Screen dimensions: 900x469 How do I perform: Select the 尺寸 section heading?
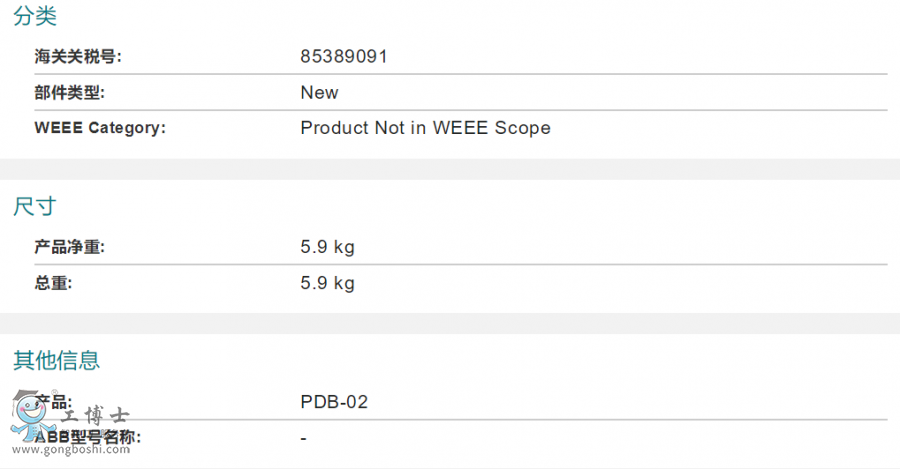pyautogui.click(x=35, y=207)
